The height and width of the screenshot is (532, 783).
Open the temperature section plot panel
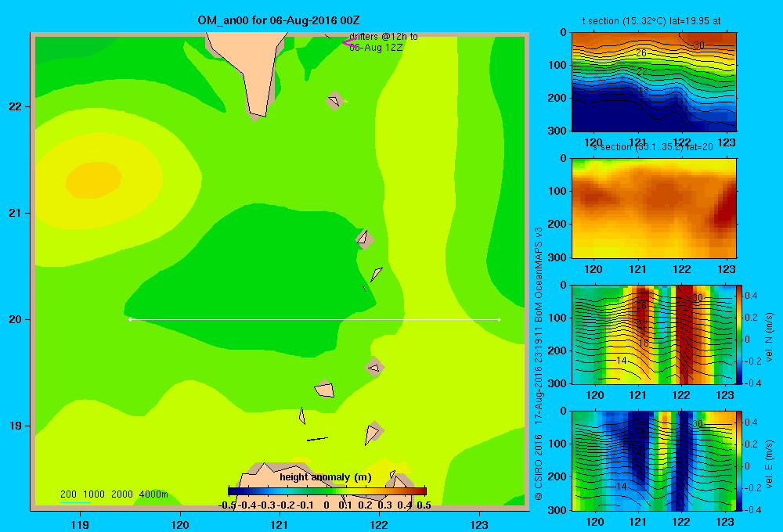point(654,82)
